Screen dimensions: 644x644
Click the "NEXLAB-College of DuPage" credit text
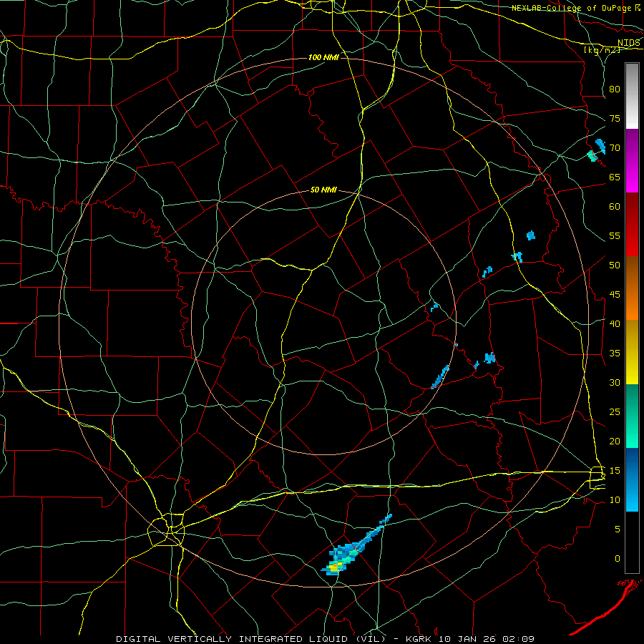pos(571,8)
